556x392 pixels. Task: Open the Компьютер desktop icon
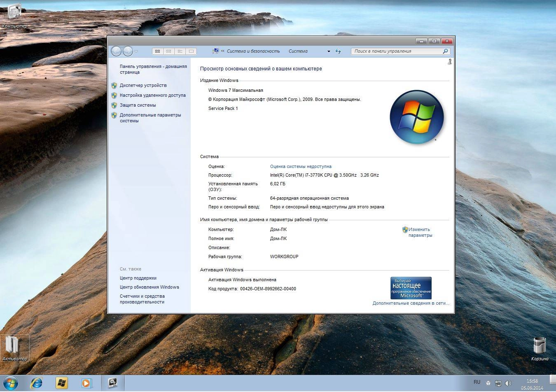point(14,15)
